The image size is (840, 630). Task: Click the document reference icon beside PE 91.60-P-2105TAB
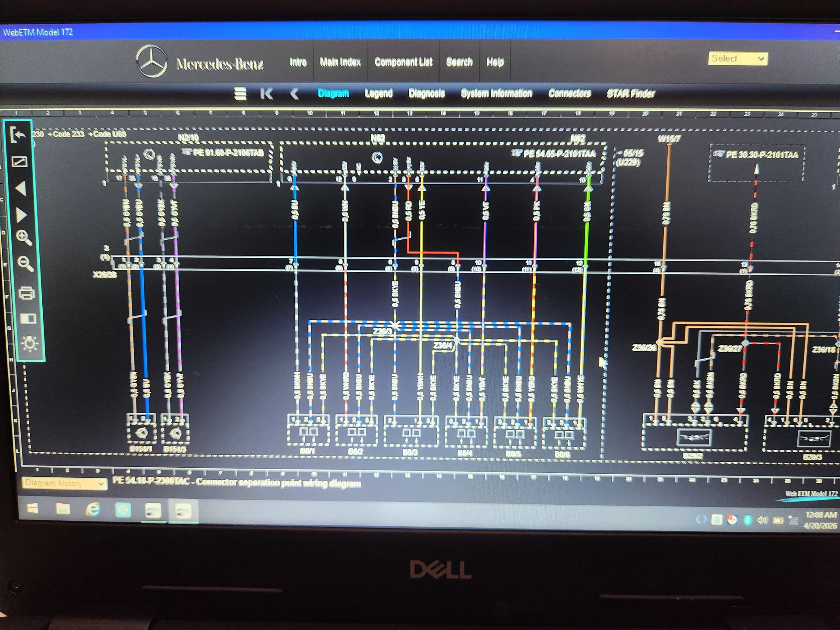tap(186, 152)
